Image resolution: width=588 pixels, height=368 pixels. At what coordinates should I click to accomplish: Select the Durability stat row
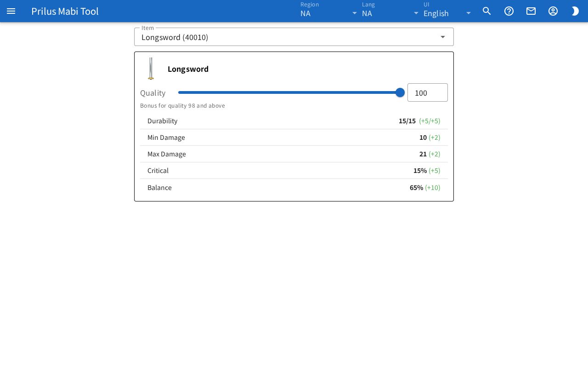pos(294,121)
